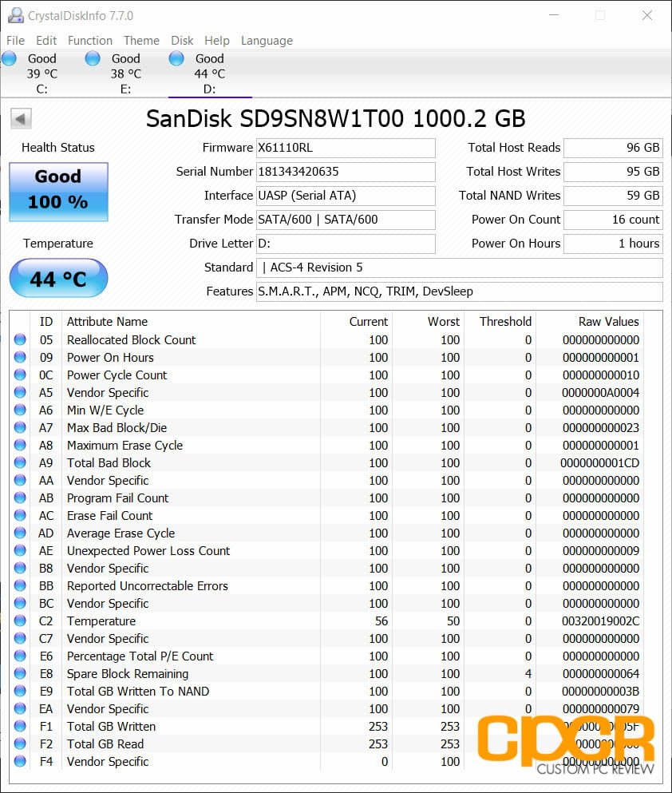Click the status icon for Total GB Written To NAND
This screenshot has width=672, height=793.
point(20,691)
